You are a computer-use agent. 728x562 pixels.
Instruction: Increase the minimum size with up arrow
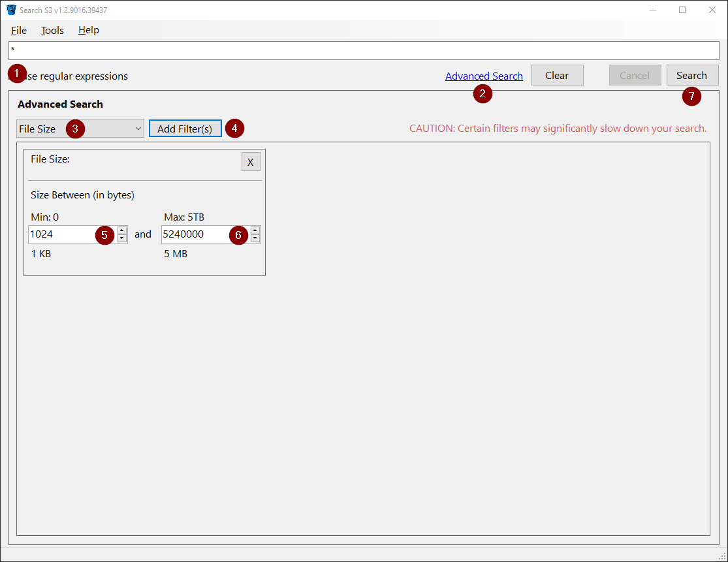coord(122,230)
